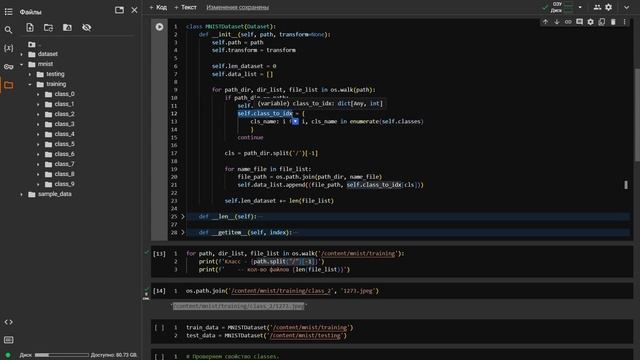Open more cell actions menu

624,22
